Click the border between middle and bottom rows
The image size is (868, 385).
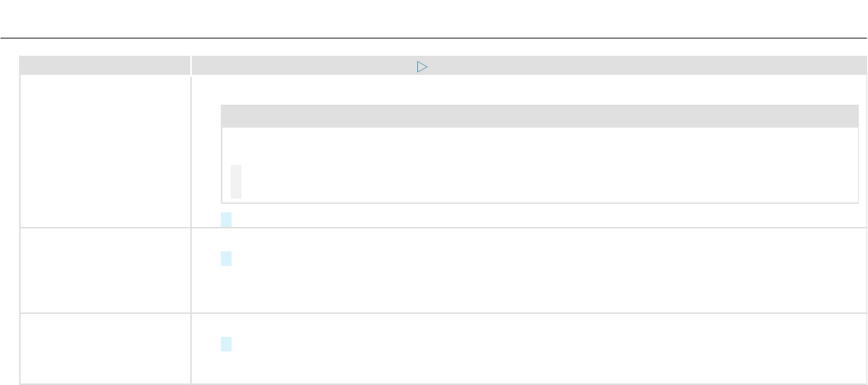point(443,313)
